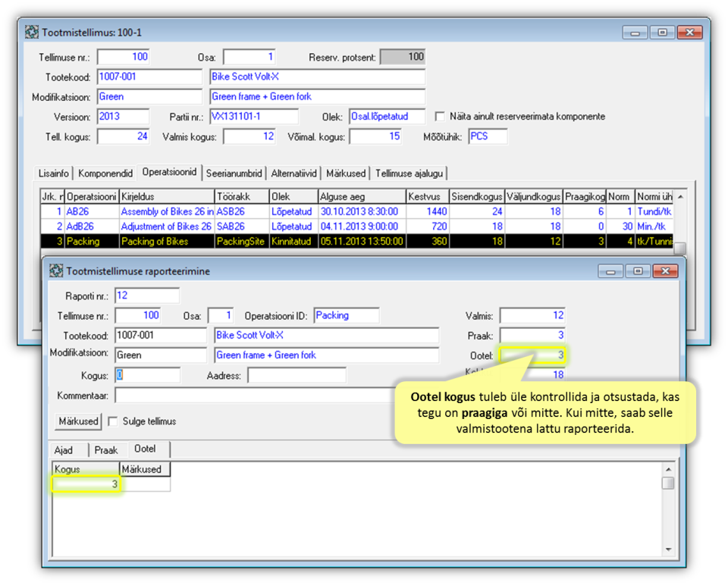The image size is (728, 585).
Task: Click the Võimal. kogus field showing 15
Action: [375, 136]
